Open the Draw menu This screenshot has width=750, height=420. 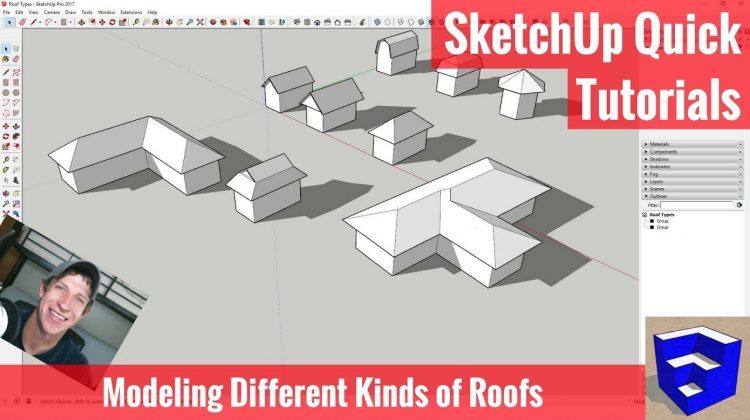point(70,12)
